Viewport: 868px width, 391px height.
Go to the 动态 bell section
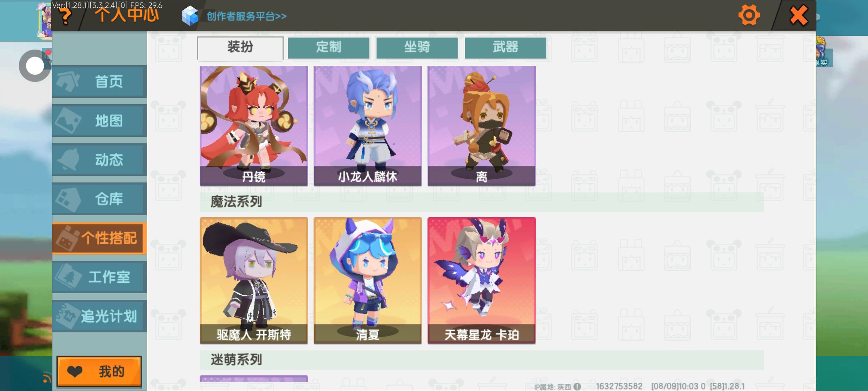(x=99, y=160)
